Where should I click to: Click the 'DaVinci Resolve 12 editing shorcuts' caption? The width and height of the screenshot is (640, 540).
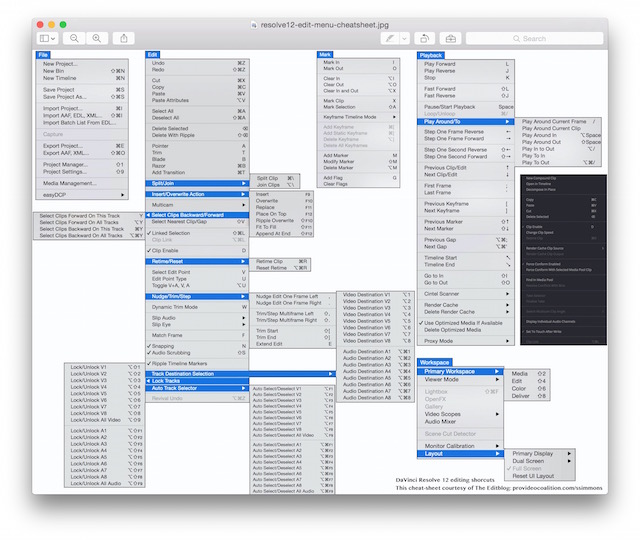[x=445, y=480]
